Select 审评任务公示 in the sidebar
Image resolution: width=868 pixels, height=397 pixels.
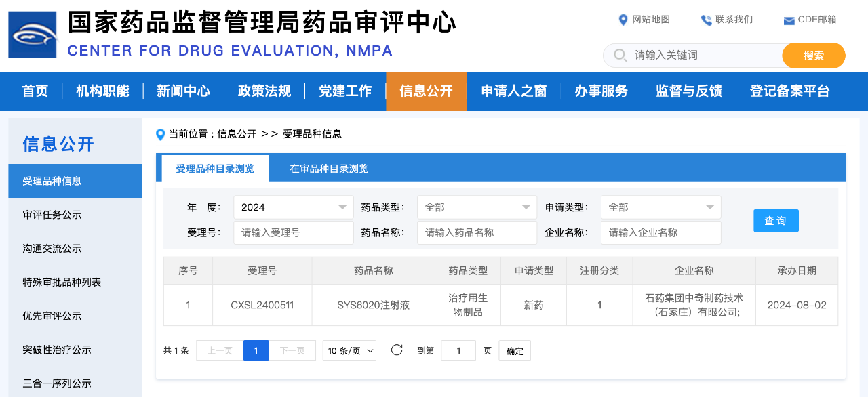(52, 215)
